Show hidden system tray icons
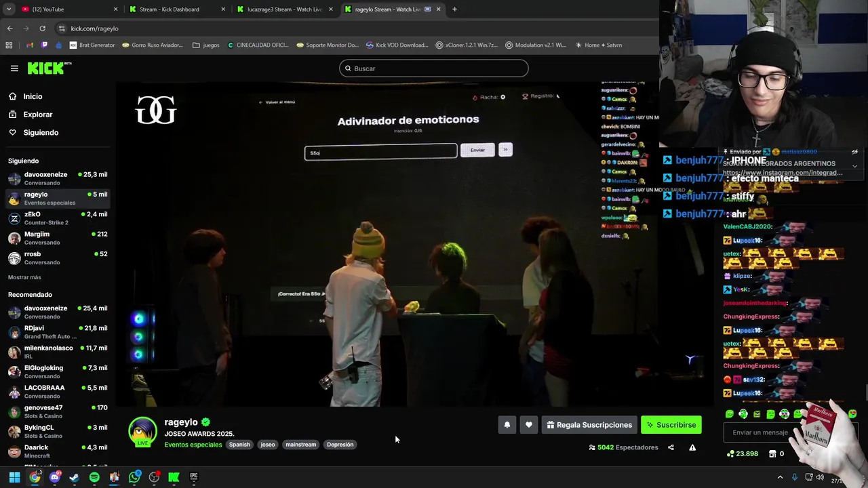 pyautogui.click(x=780, y=477)
